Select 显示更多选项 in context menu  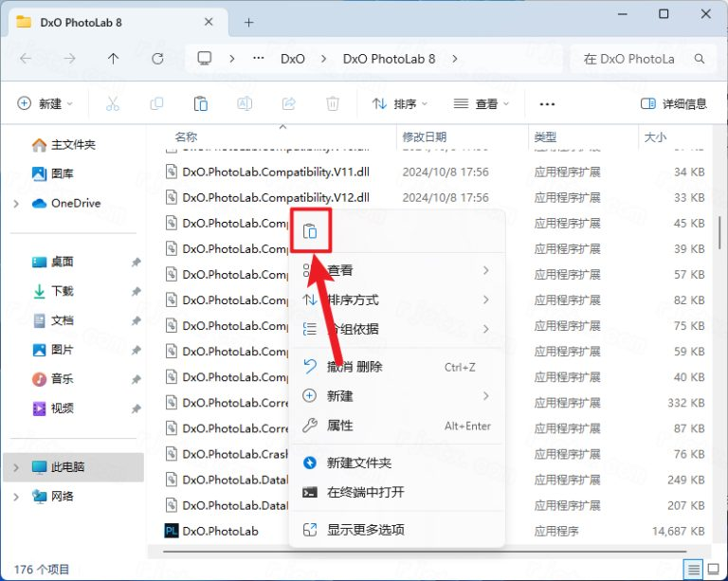(365, 529)
